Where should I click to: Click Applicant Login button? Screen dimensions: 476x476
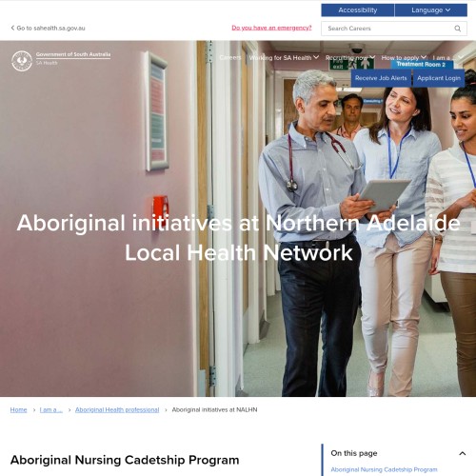[439, 78]
